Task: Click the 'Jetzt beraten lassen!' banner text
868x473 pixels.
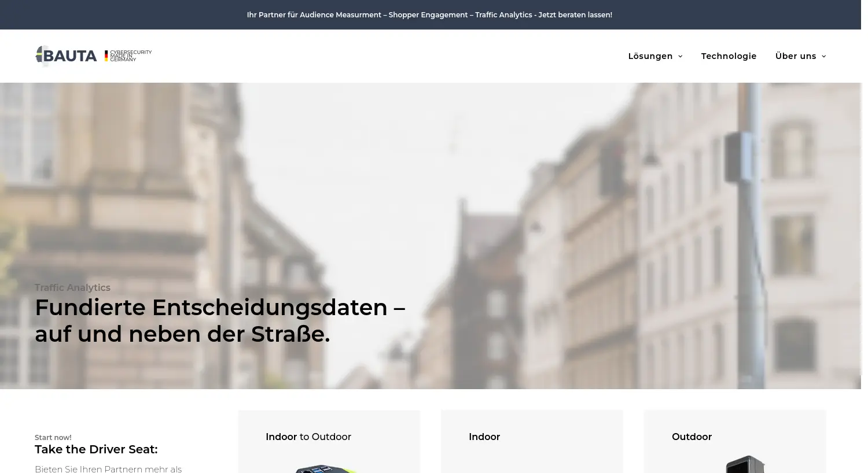Action: point(575,15)
